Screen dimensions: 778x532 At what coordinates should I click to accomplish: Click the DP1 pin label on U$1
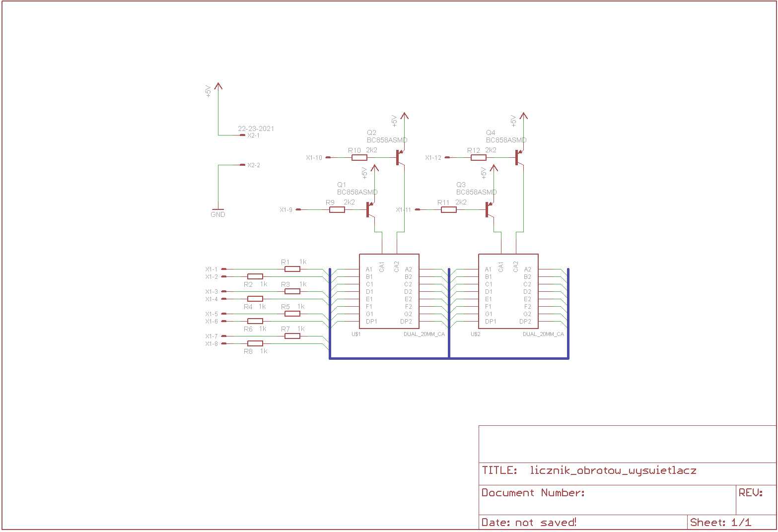372,322
